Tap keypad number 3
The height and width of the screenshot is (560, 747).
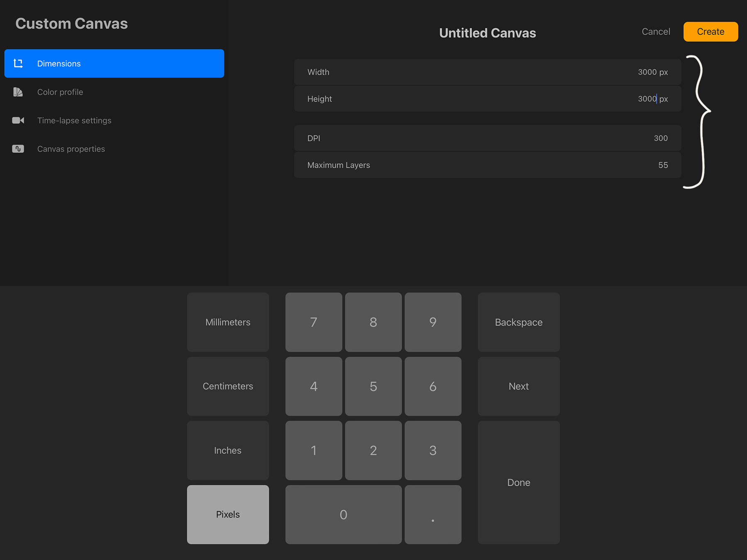[433, 450]
